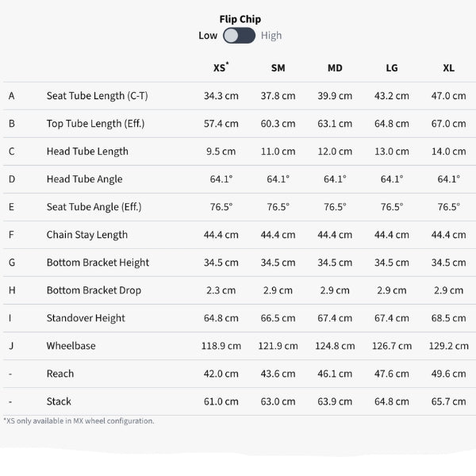Click the SM size column header
The image size is (476, 476).
(x=278, y=68)
